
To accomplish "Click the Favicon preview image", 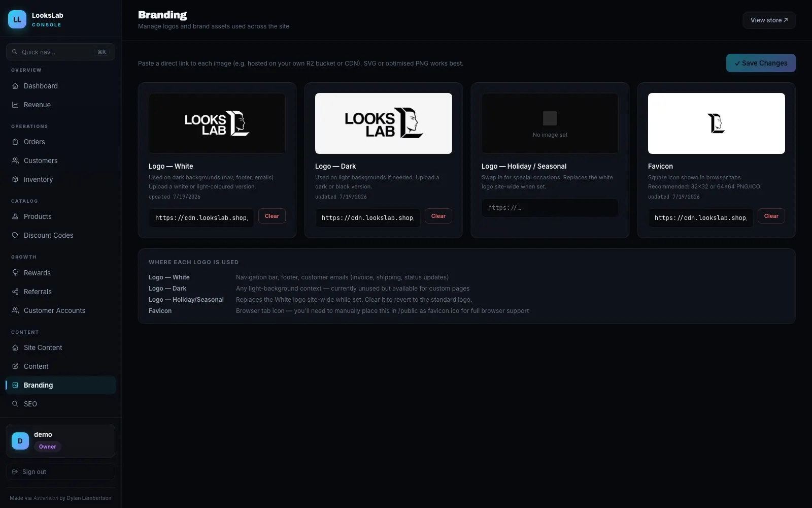I will [x=717, y=123].
